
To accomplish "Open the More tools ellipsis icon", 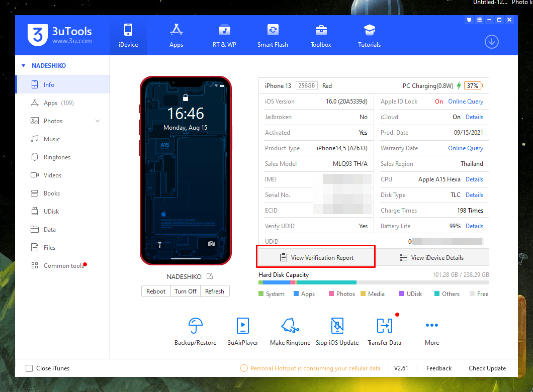I will [431, 326].
